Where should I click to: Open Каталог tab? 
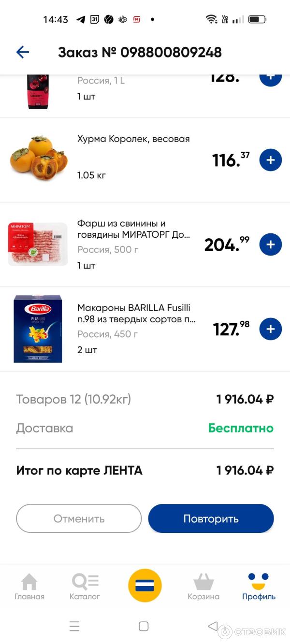coord(85,587)
